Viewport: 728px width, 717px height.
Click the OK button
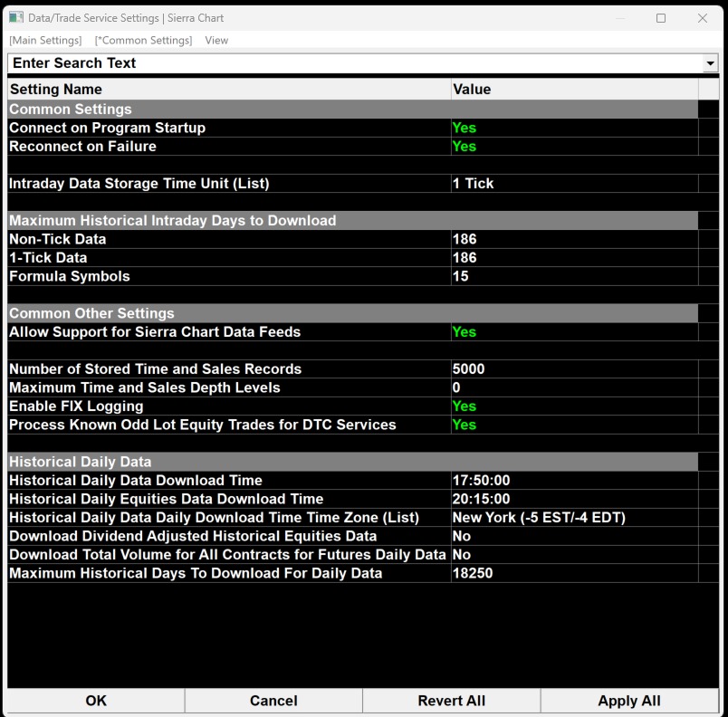[x=96, y=701]
